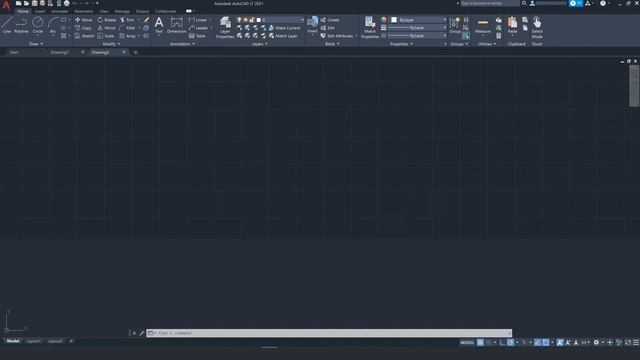Toggle the grid display in status bar

[x=480, y=342]
